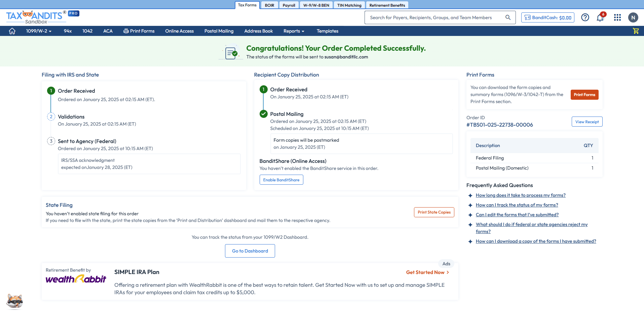Click the order completed document icon
Image resolution: width=644 pixels, height=315 pixels.
coord(231,52)
